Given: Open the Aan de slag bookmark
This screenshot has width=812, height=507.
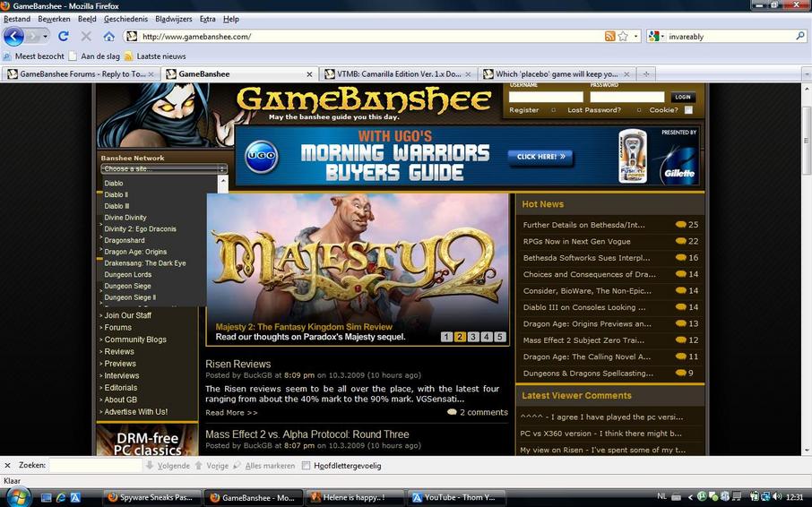Looking at the screenshot, I should click(95, 56).
